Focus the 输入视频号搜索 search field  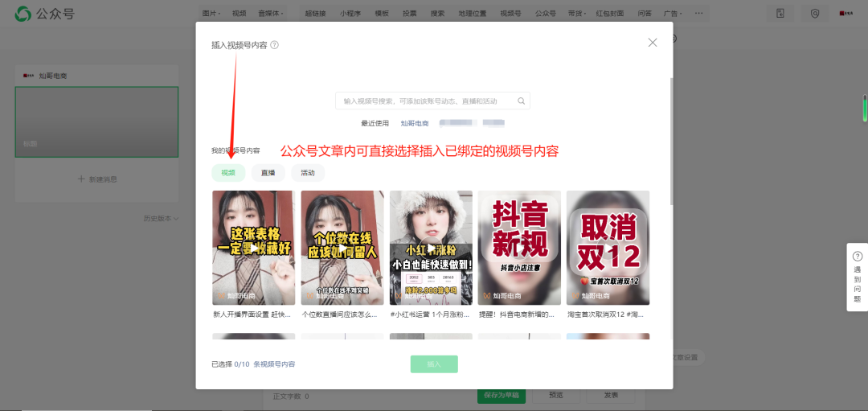point(432,101)
